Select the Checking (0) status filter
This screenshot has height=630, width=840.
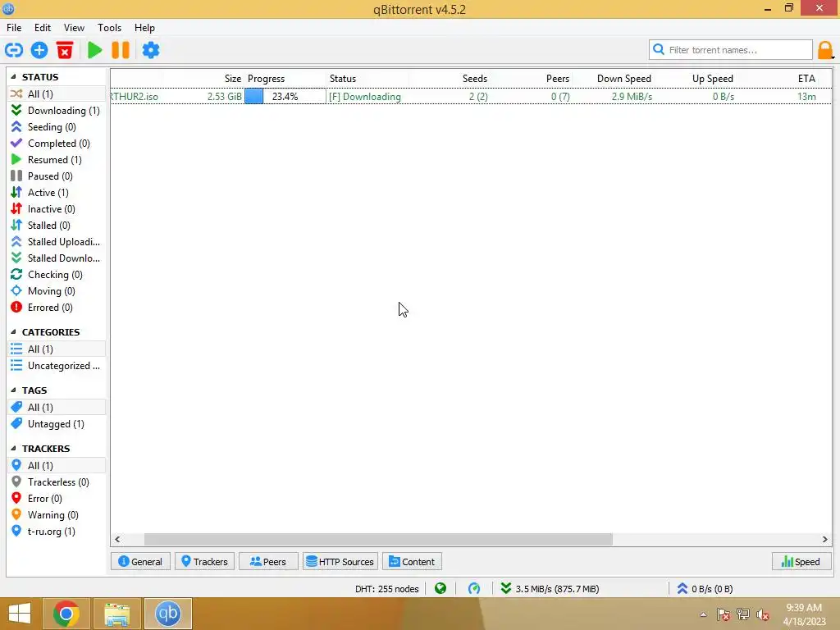pyautogui.click(x=57, y=275)
